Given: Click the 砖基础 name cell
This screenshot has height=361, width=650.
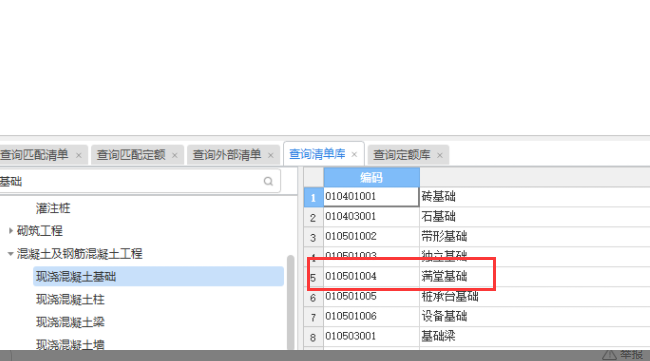Looking at the screenshot, I should click(535, 196).
